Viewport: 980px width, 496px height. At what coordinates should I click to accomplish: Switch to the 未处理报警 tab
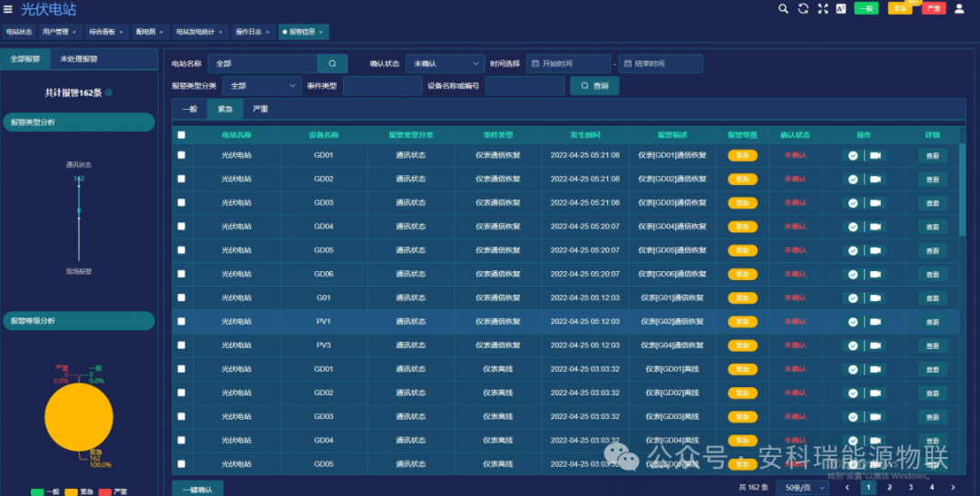[x=79, y=59]
